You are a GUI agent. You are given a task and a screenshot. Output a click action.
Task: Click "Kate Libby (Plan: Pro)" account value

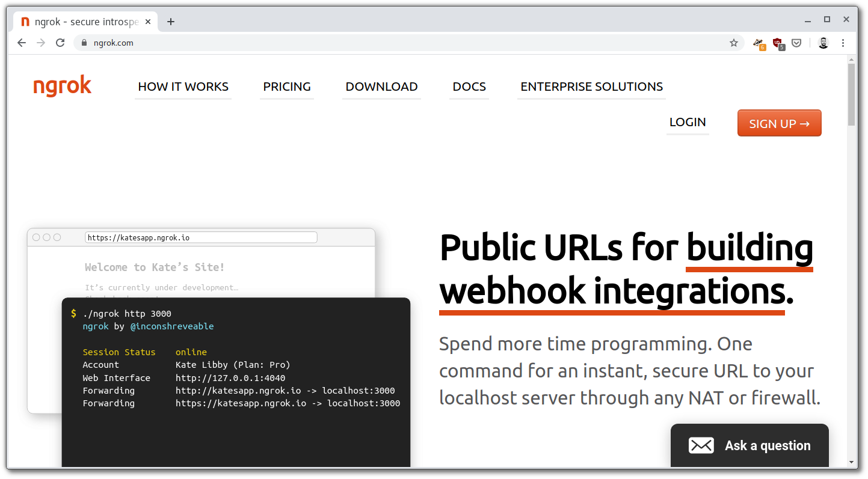(x=233, y=365)
